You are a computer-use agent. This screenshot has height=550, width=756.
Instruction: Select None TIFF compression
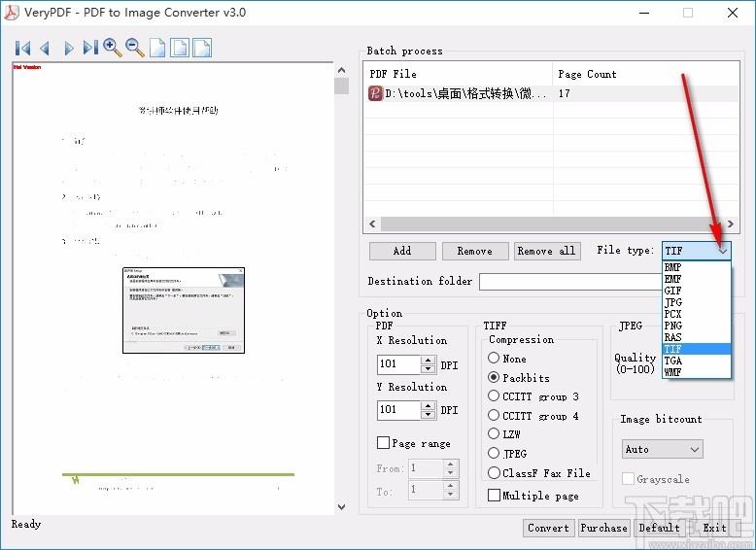494,358
